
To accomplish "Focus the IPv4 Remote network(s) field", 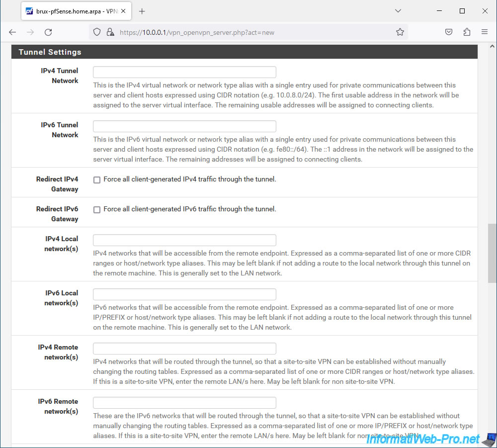I will pyautogui.click(x=184, y=349).
